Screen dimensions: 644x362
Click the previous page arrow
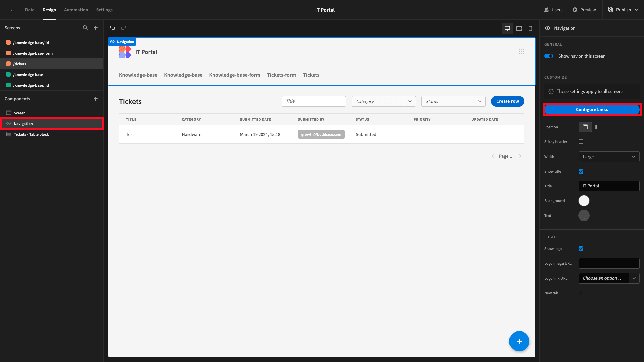point(493,156)
